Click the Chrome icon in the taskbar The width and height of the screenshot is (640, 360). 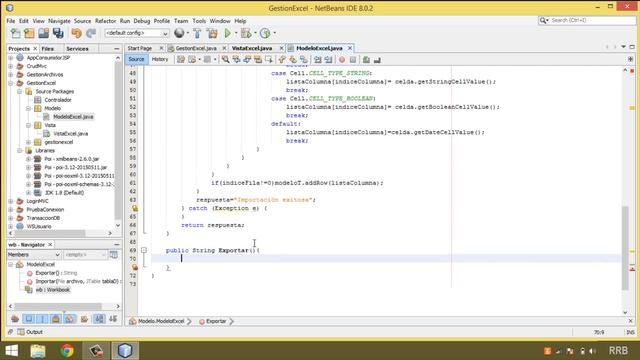67,351
